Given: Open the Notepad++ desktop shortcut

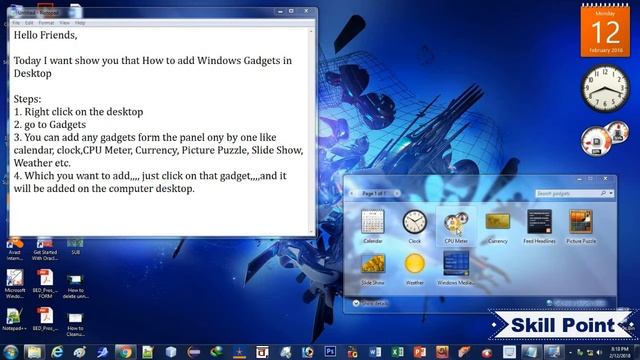Looking at the screenshot, I should point(15,320).
